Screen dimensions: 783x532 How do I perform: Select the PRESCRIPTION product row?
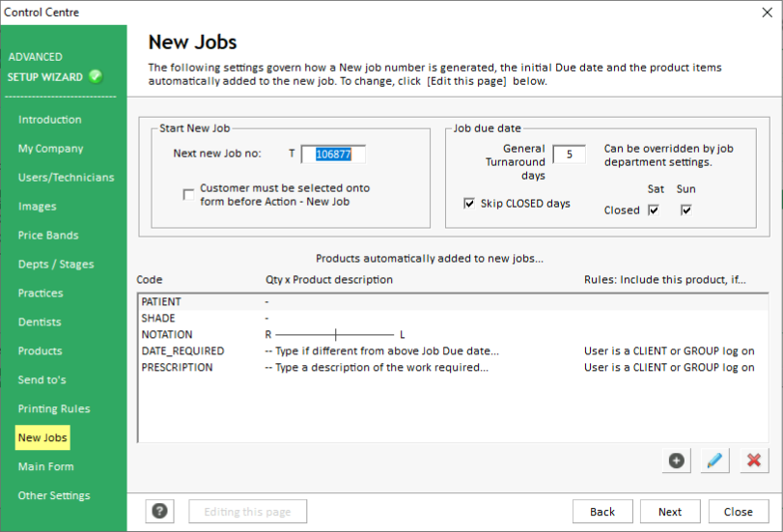[453, 368]
